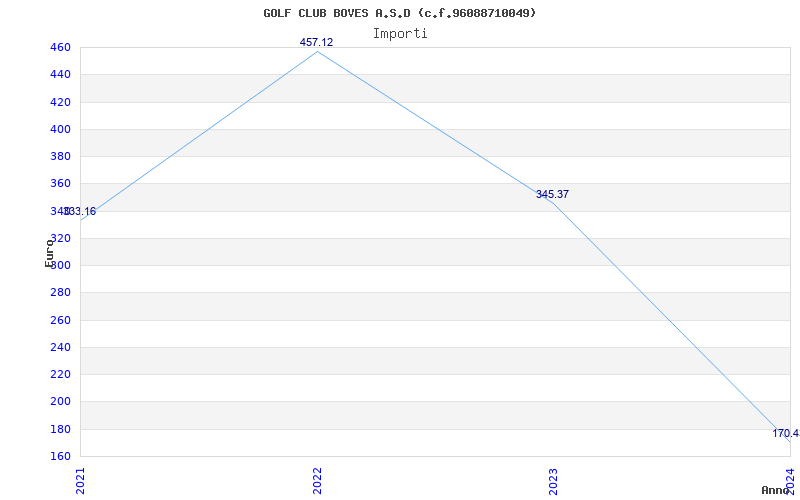Screen dimensions: 800x500
Task: Click the 440 y-axis value
Action: [x=61, y=74]
